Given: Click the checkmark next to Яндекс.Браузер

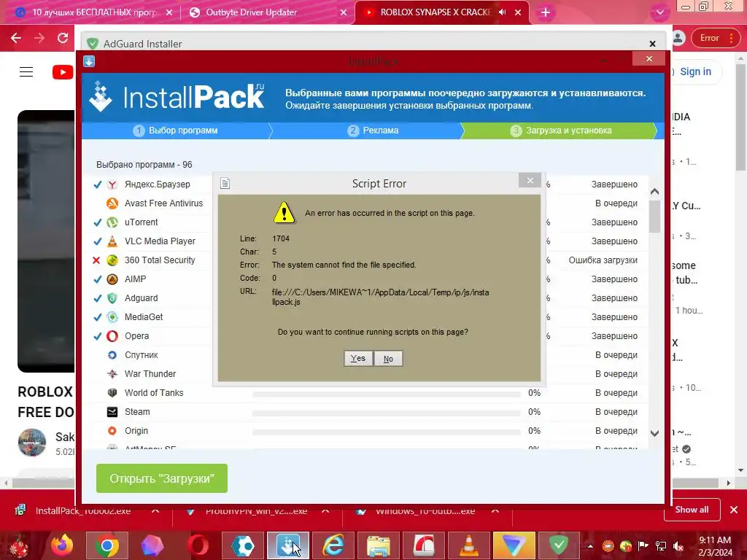Looking at the screenshot, I should [x=97, y=184].
